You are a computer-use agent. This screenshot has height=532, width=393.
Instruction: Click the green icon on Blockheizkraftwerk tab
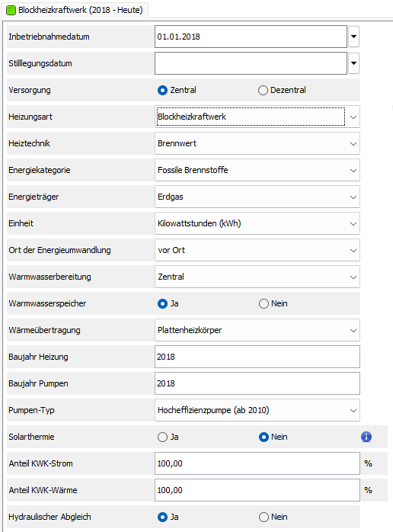pos(11,10)
